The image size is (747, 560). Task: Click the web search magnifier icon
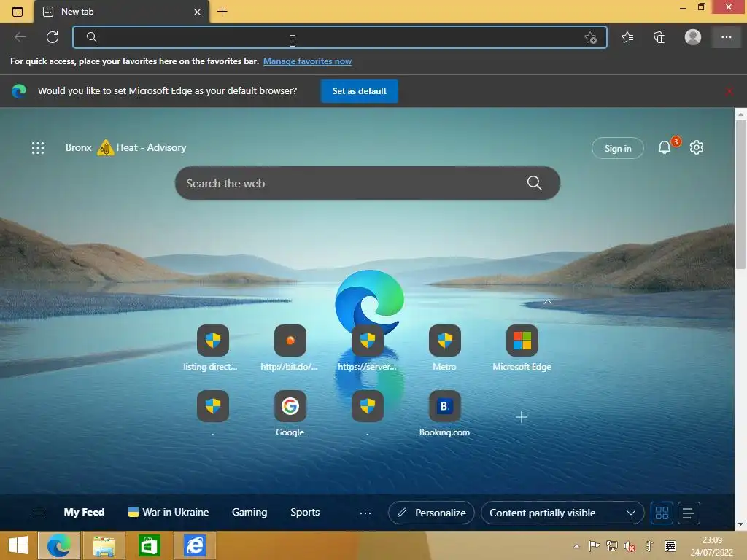click(x=535, y=183)
